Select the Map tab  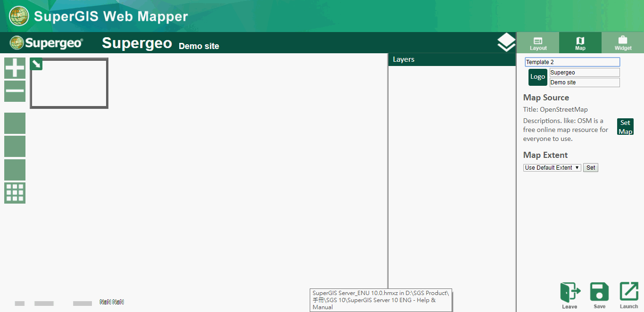coord(580,43)
